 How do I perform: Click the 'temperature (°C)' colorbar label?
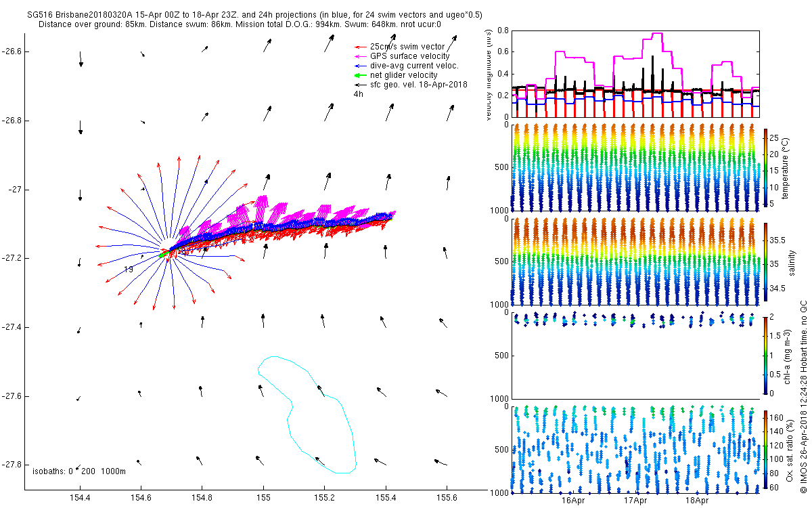pos(786,167)
